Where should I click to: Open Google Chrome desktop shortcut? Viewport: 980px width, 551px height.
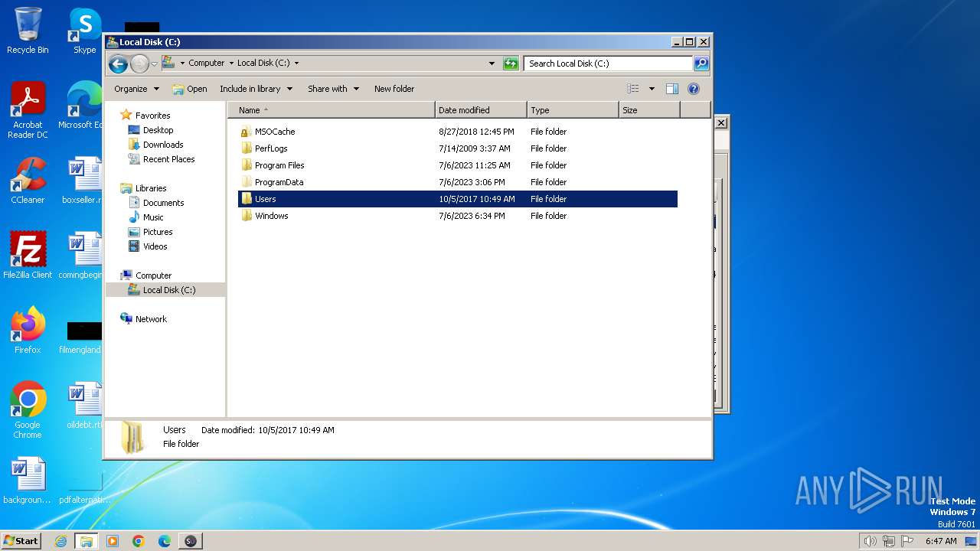[28, 410]
